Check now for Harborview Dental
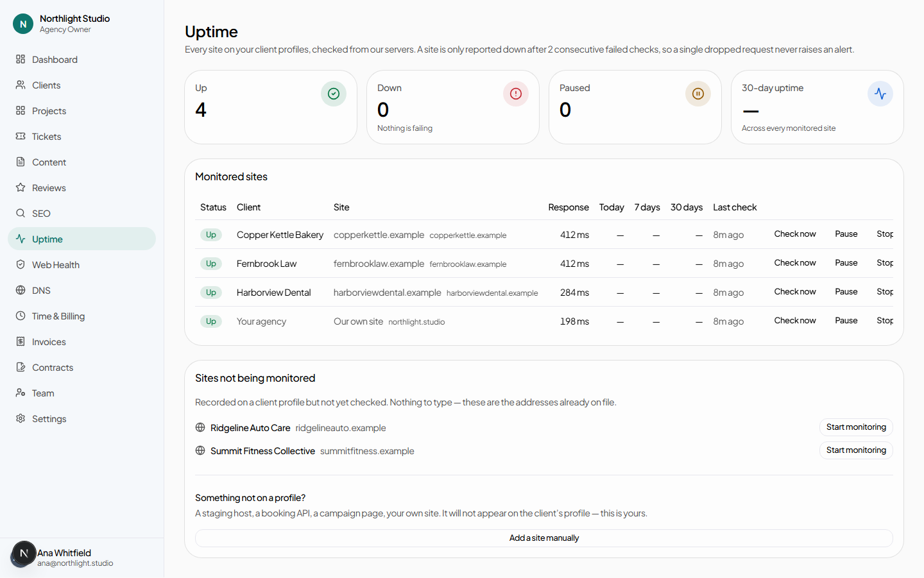The height and width of the screenshot is (578, 924). tap(795, 291)
